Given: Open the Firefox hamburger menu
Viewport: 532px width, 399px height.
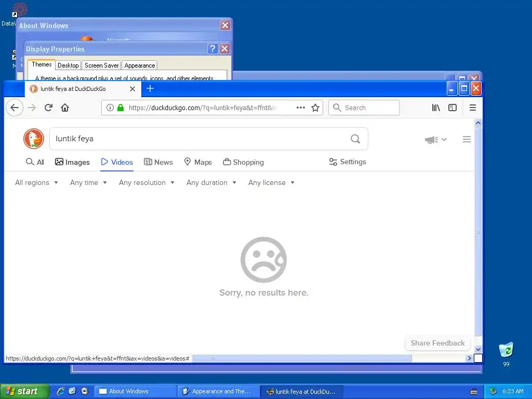Looking at the screenshot, I should click(473, 108).
